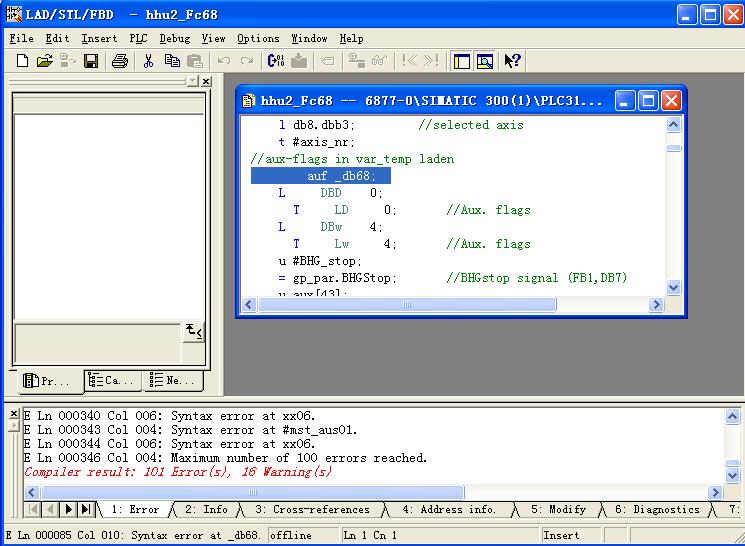Select the 6: Diagnostics tab
The width and height of the screenshot is (745, 546).
tap(657, 509)
